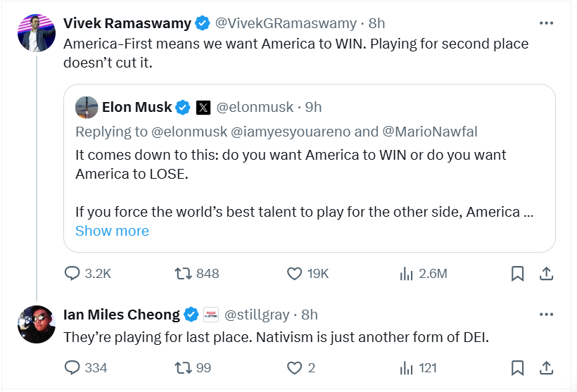The image size is (577, 392).
Task: Repost Vivek Ramaswamy's tweet
Action: [182, 273]
